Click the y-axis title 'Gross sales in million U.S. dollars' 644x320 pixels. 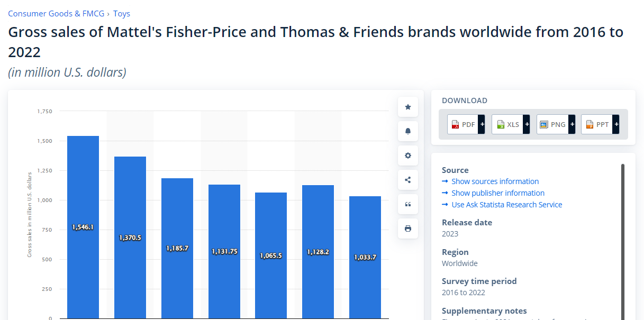tap(30, 214)
